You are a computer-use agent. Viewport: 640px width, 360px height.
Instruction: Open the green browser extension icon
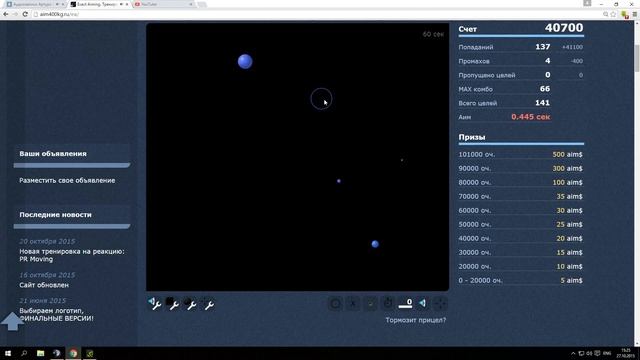click(x=624, y=14)
